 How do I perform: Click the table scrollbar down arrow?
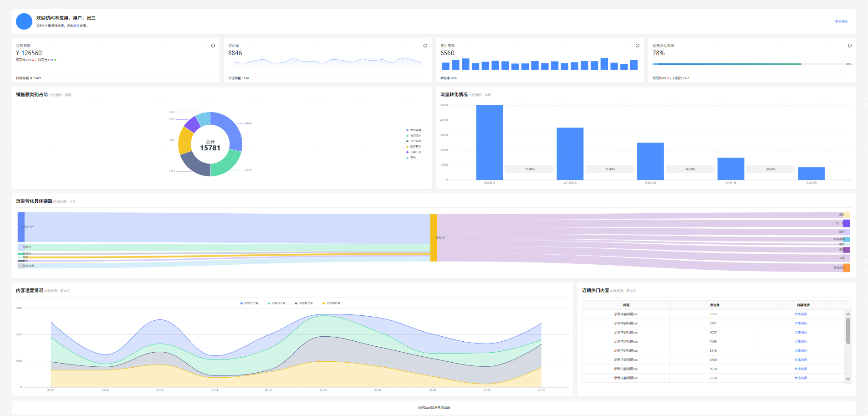[x=848, y=379]
